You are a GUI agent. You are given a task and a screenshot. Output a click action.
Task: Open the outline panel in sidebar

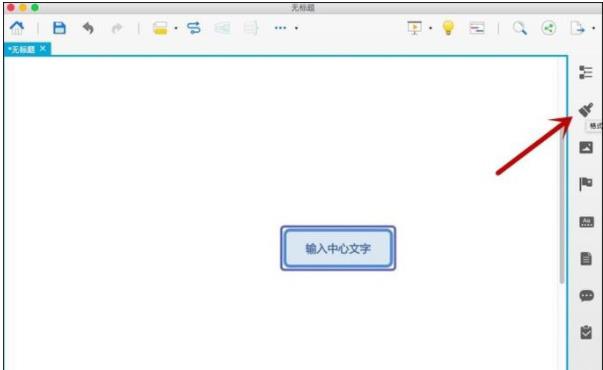pyautogui.click(x=586, y=72)
